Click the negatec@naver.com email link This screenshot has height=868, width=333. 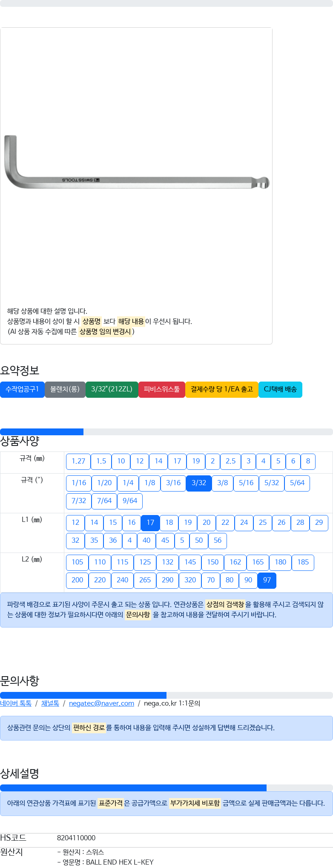click(x=101, y=703)
